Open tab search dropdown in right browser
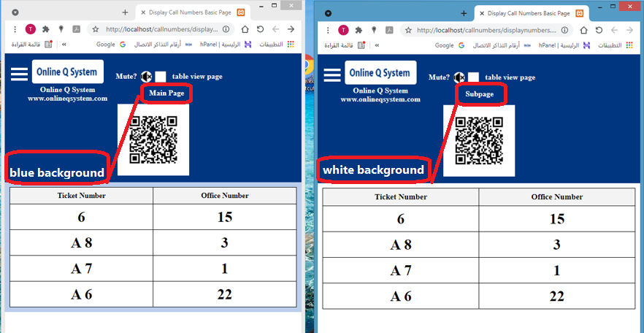Image resolution: width=644 pixels, height=333 pixels. point(328,13)
